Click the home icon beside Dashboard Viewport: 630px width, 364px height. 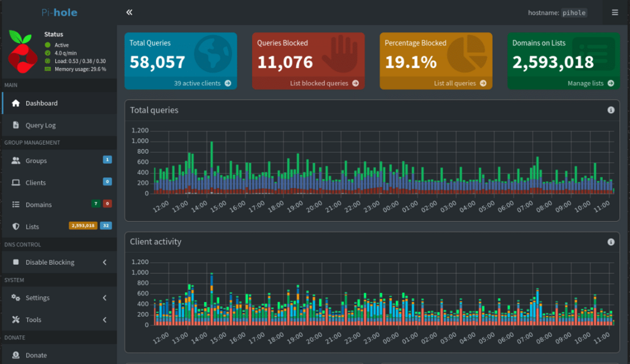tap(16, 103)
